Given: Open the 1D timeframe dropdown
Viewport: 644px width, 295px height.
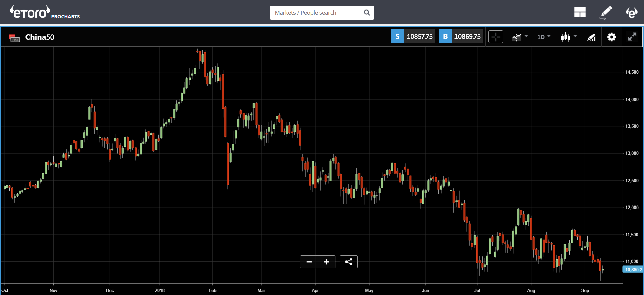Looking at the screenshot, I should point(544,37).
